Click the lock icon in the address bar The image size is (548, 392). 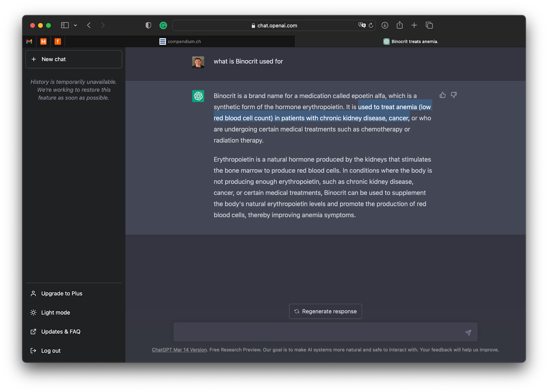click(x=253, y=25)
